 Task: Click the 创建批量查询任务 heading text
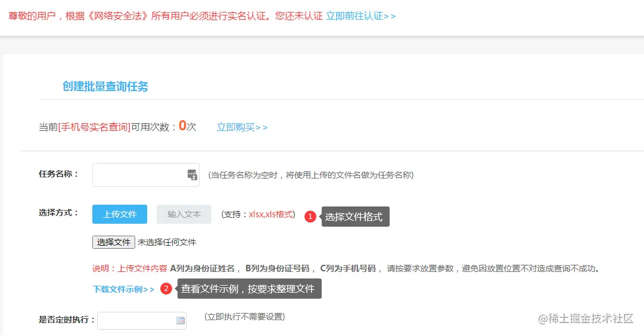105,86
